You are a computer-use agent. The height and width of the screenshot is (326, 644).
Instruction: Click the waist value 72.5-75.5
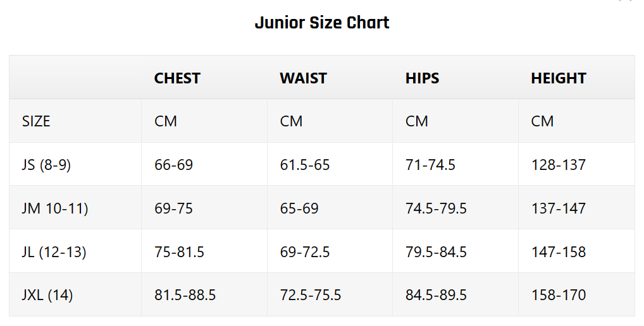pos(311,295)
